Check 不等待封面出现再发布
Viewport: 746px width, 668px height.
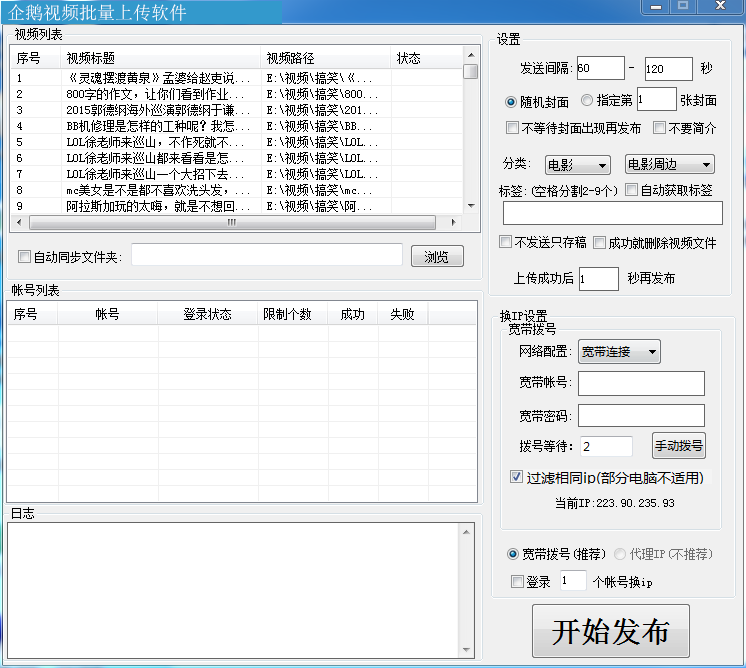coord(512,128)
